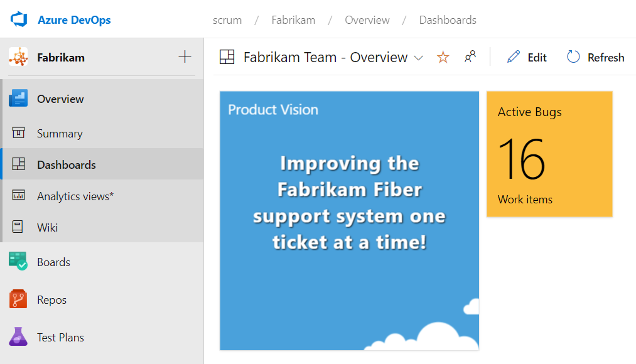The height and width of the screenshot is (364, 636).
Task: Click the Work items label in Active Bugs
Action: (526, 200)
